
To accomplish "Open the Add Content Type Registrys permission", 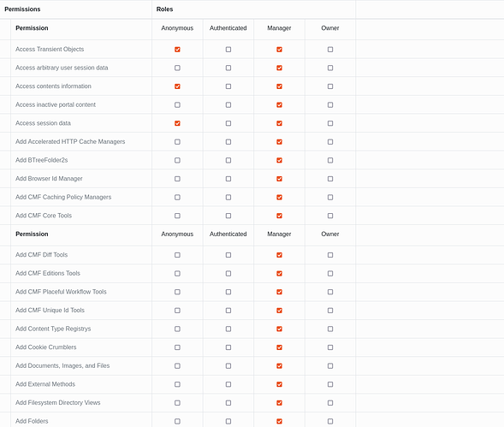I will tap(53, 329).
